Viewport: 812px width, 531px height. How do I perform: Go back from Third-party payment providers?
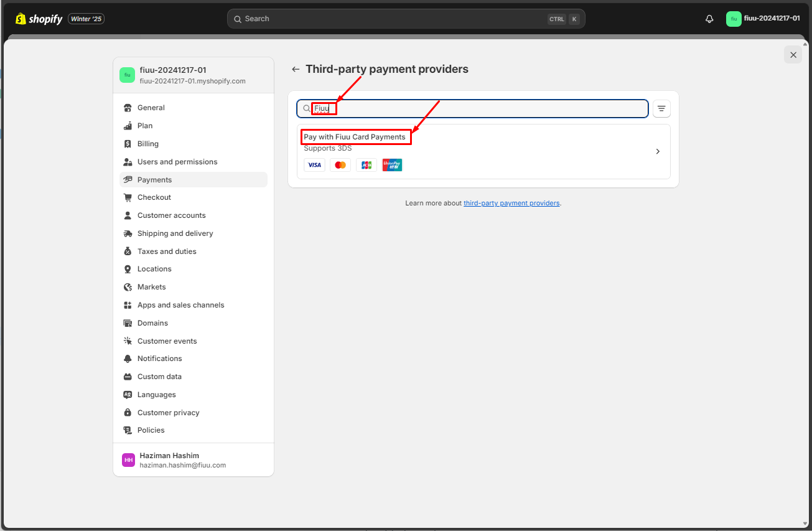pos(296,69)
